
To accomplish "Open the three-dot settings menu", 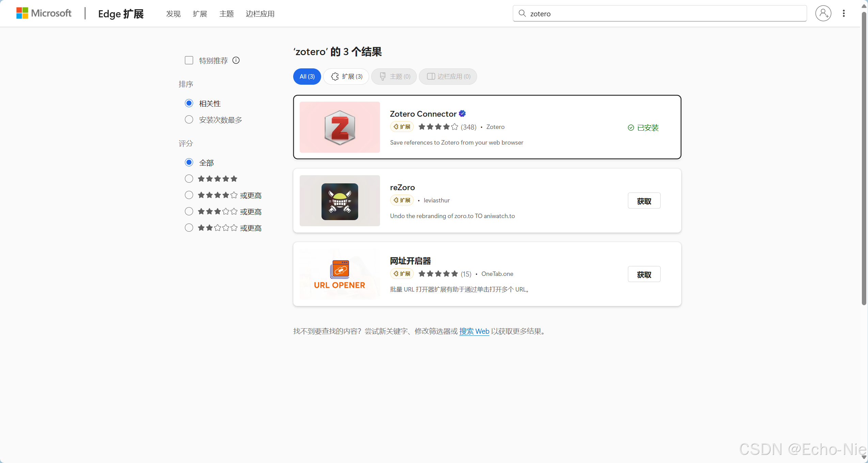I will point(843,13).
